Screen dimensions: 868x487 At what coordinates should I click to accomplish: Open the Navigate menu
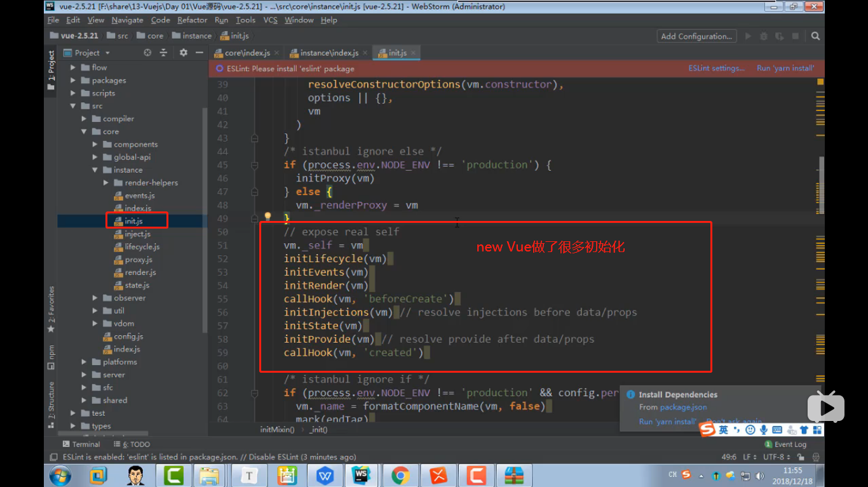point(128,20)
